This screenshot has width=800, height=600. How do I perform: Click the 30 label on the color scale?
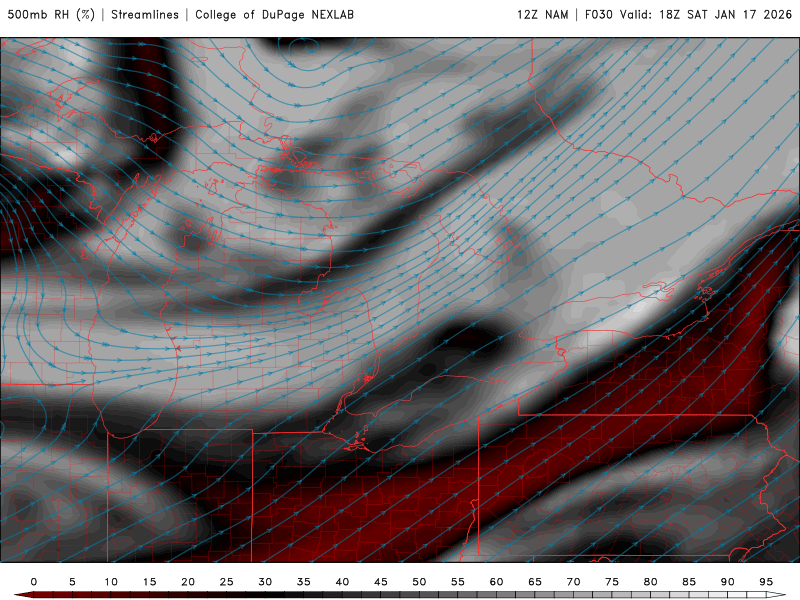coord(265,582)
